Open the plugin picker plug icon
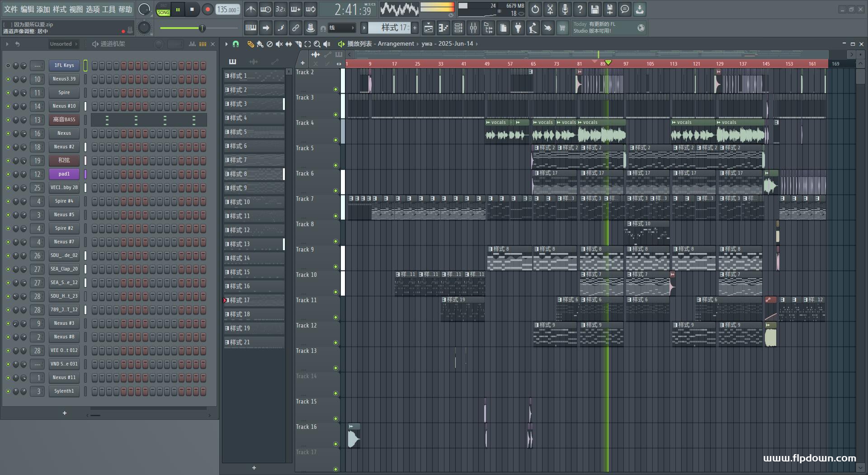Image resolution: width=868 pixels, height=475 pixels. click(518, 28)
